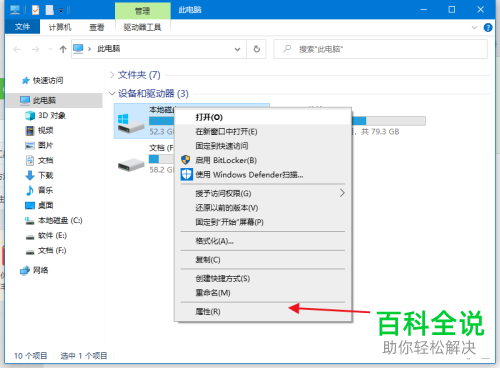This screenshot has height=368, width=500.
Task: Click the search 此电脑 box
Action: click(381, 49)
